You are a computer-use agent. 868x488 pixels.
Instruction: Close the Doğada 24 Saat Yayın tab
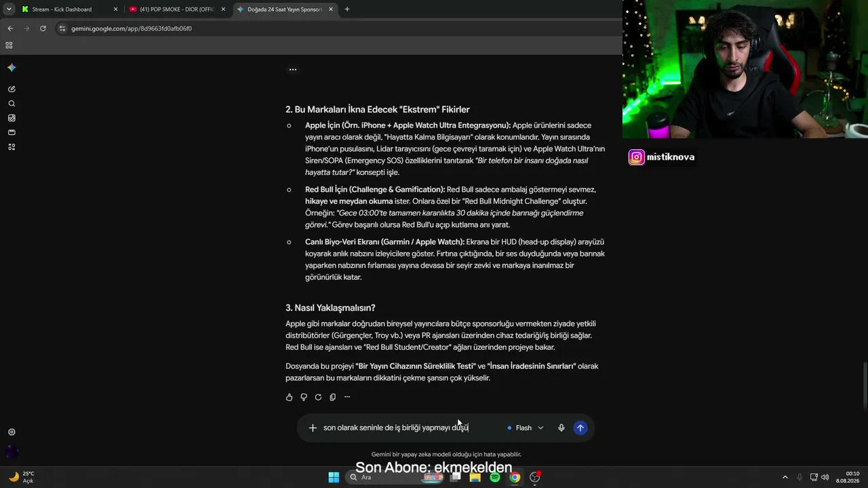[x=330, y=9]
